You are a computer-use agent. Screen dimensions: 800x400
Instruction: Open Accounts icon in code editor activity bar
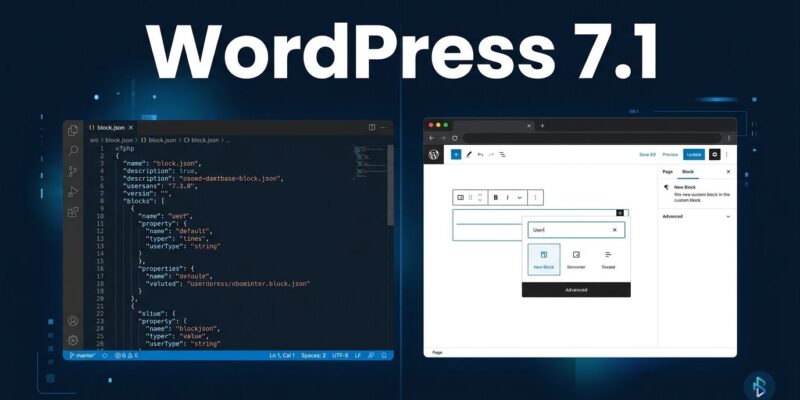73,320
